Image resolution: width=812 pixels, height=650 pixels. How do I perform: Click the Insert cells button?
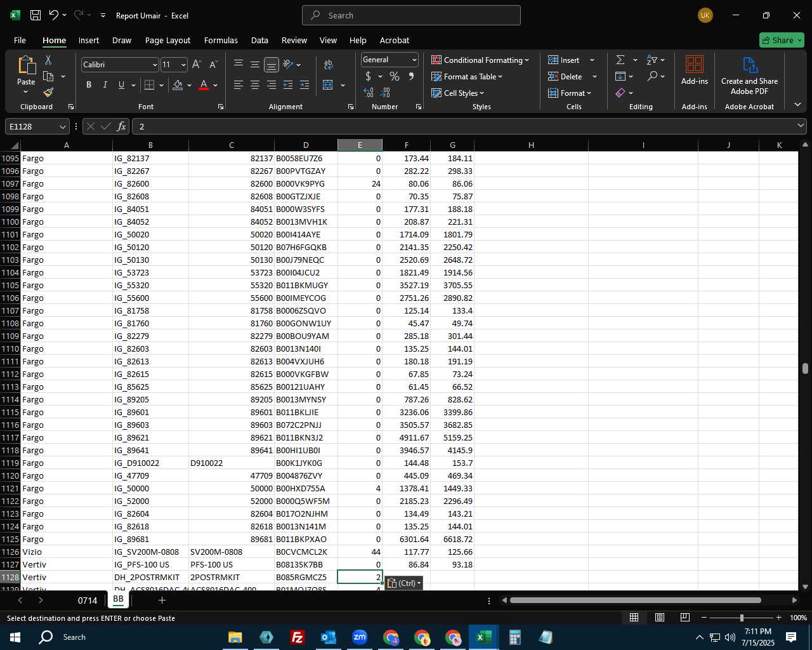pos(564,60)
